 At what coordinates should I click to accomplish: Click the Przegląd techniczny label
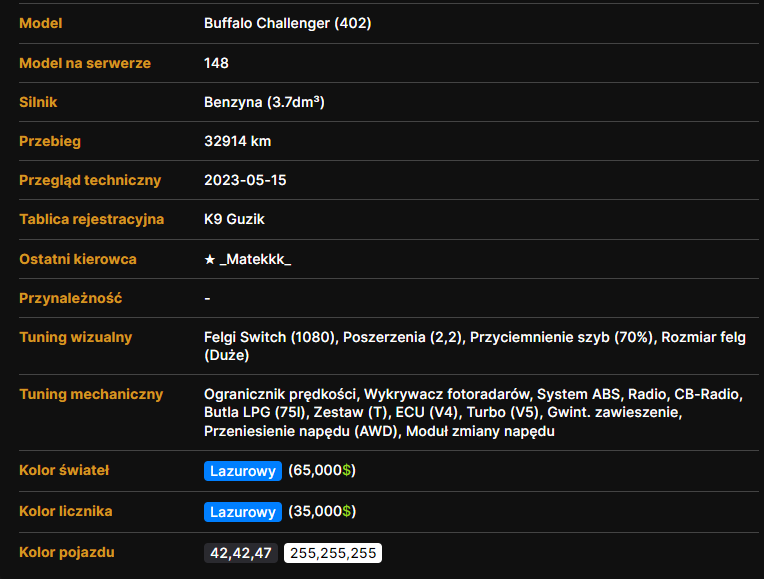[x=90, y=180]
